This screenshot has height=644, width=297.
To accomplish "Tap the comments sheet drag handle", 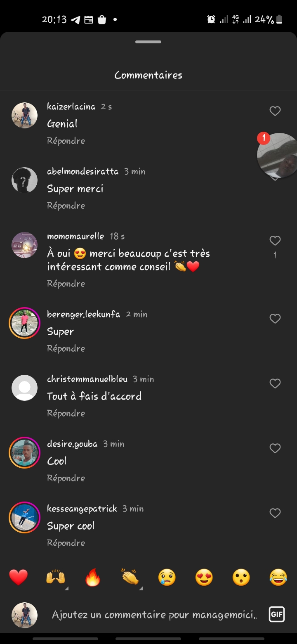I will click(148, 42).
